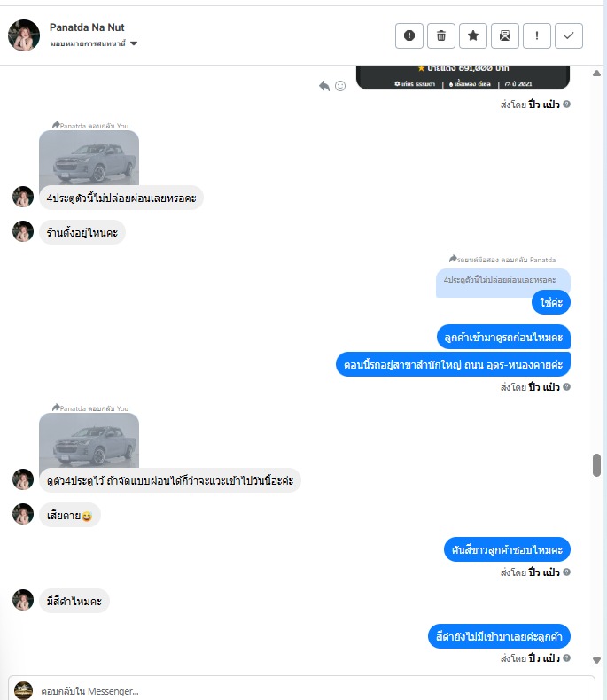Info icon beside last sent-by label
Screen dimensions: 607x700
click(x=567, y=657)
